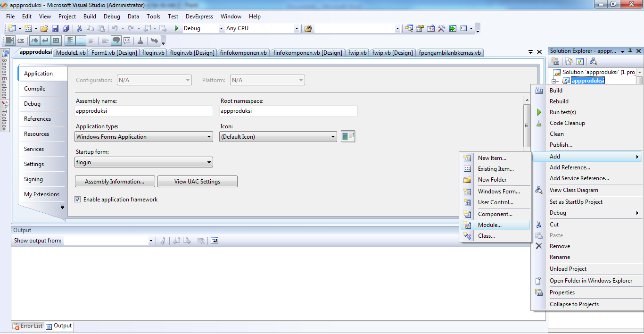
Task: Open the Object Browser toolbar icon
Action: tap(431, 28)
